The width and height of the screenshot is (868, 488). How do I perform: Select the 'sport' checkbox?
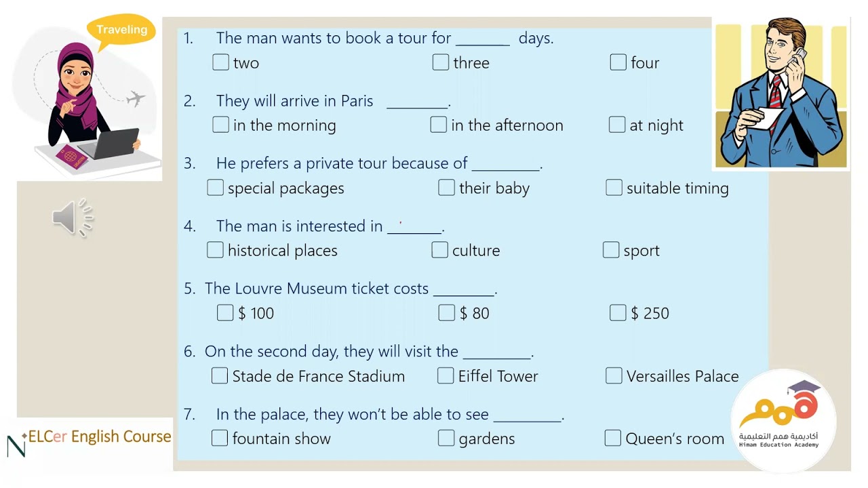coord(611,250)
